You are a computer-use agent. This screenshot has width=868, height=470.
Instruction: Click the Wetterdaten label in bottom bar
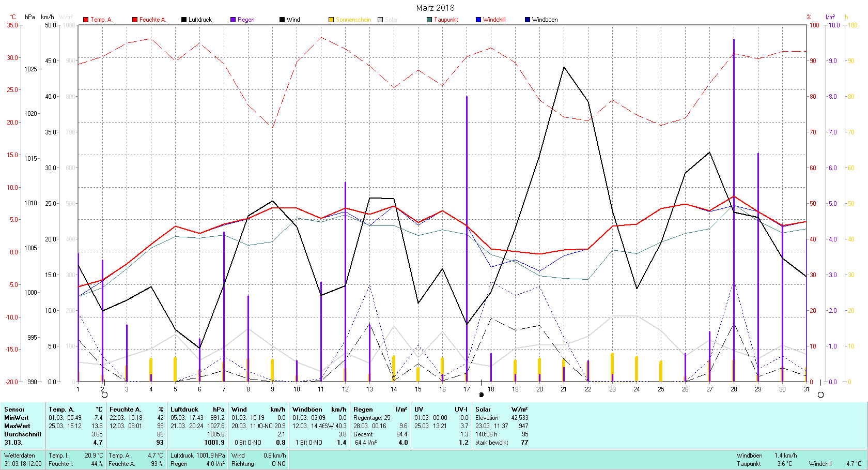pyautogui.click(x=20, y=456)
